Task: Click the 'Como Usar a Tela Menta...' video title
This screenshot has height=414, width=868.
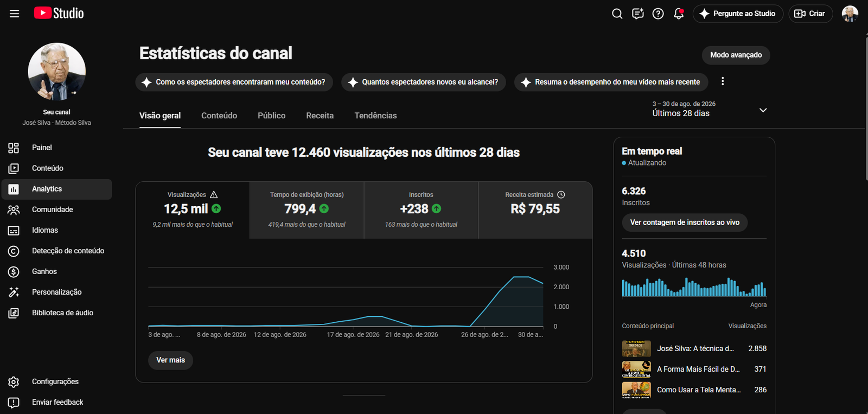Action: click(699, 390)
